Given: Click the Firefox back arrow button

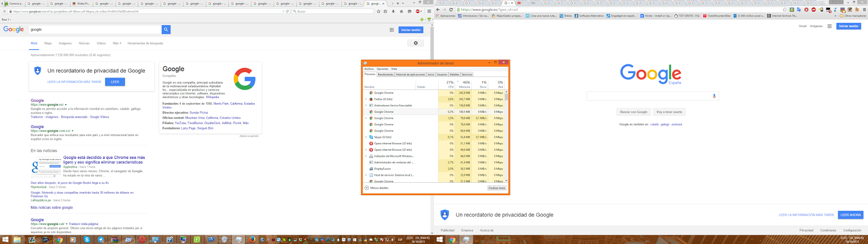Looking at the screenshot, I should click(x=5, y=11).
